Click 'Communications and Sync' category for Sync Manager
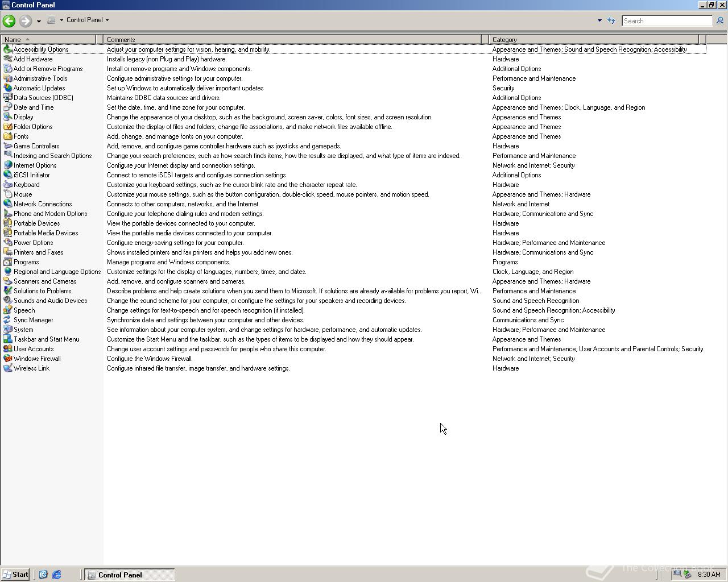 [528, 320]
